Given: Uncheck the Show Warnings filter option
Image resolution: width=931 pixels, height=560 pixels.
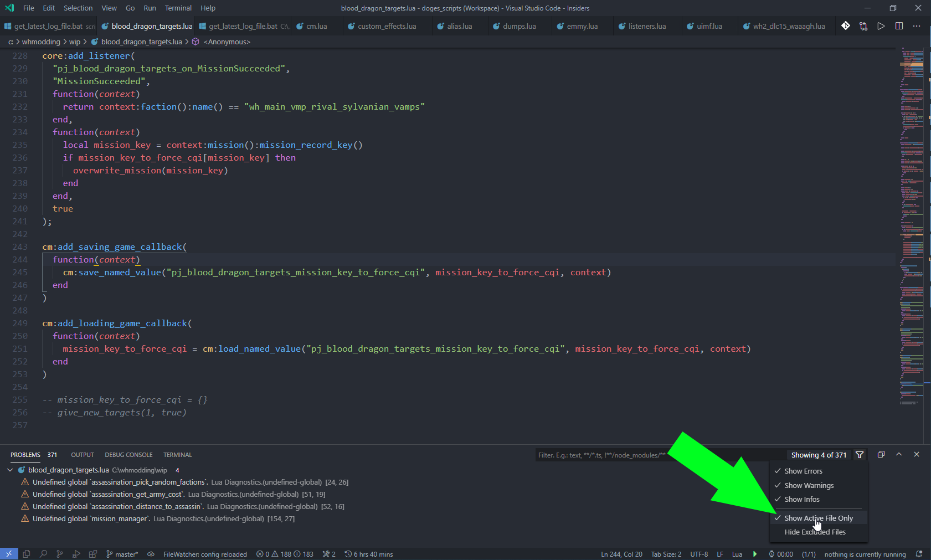Looking at the screenshot, I should tap(809, 485).
